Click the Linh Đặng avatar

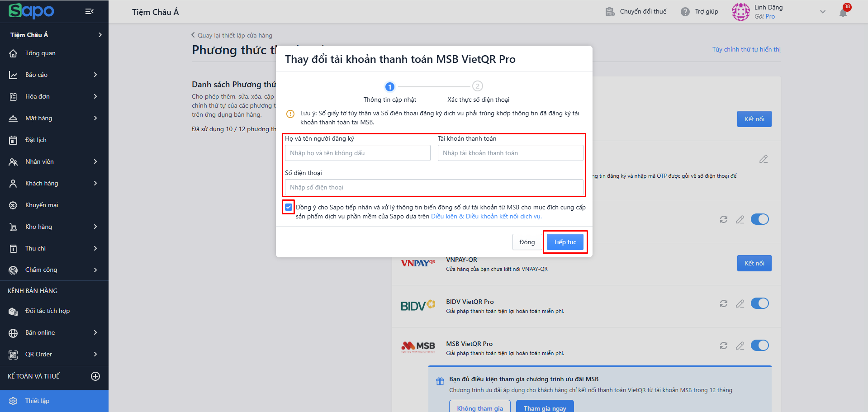point(741,12)
